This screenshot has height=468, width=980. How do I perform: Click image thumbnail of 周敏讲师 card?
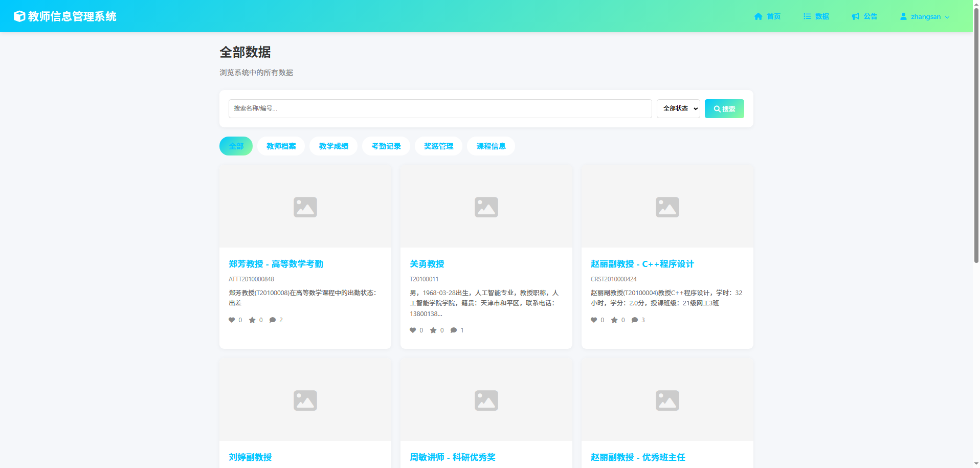click(x=486, y=400)
